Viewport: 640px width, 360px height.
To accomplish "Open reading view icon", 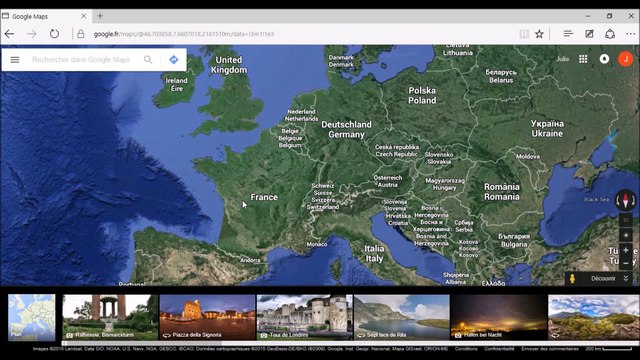I will [x=524, y=34].
